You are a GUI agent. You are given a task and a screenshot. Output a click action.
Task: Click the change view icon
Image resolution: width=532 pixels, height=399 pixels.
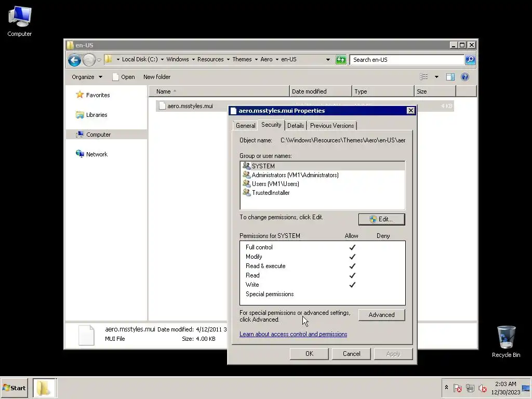coord(424,77)
